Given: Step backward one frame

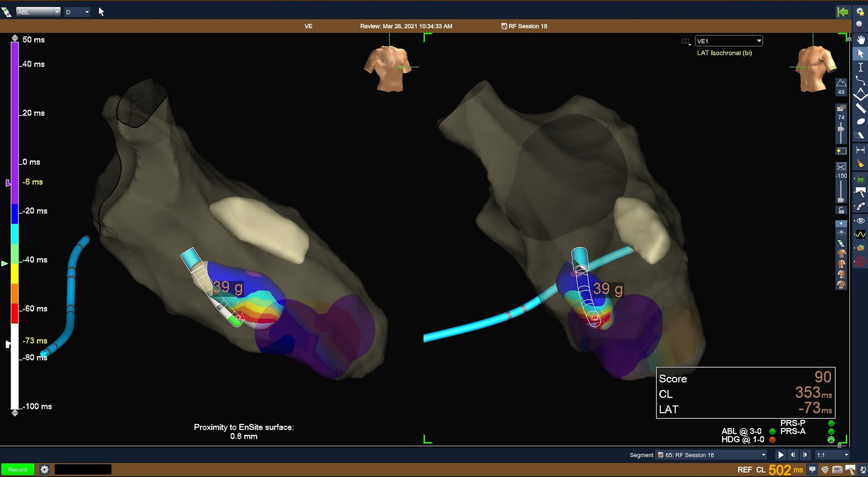Looking at the screenshot, I should 793,455.
